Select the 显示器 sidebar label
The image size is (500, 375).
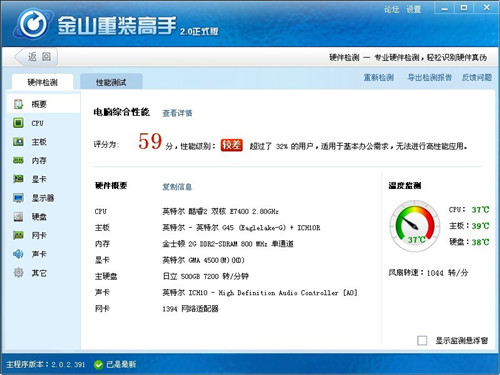click(x=43, y=198)
